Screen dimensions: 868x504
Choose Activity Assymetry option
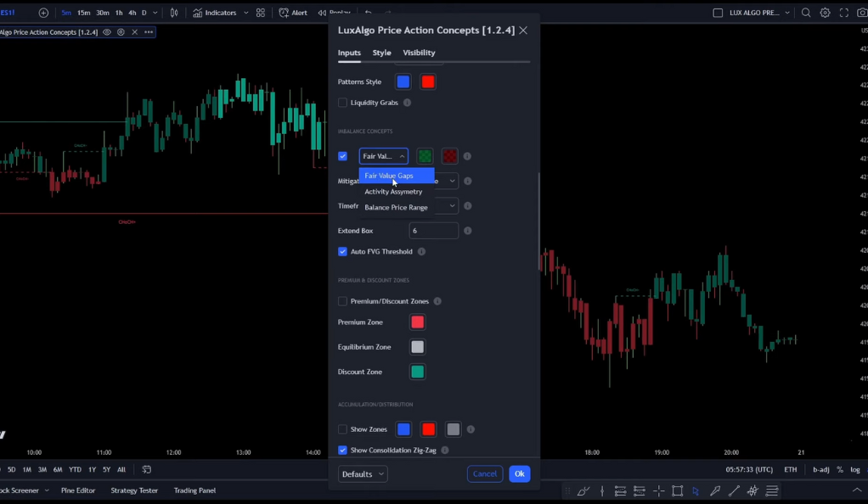coord(397,192)
